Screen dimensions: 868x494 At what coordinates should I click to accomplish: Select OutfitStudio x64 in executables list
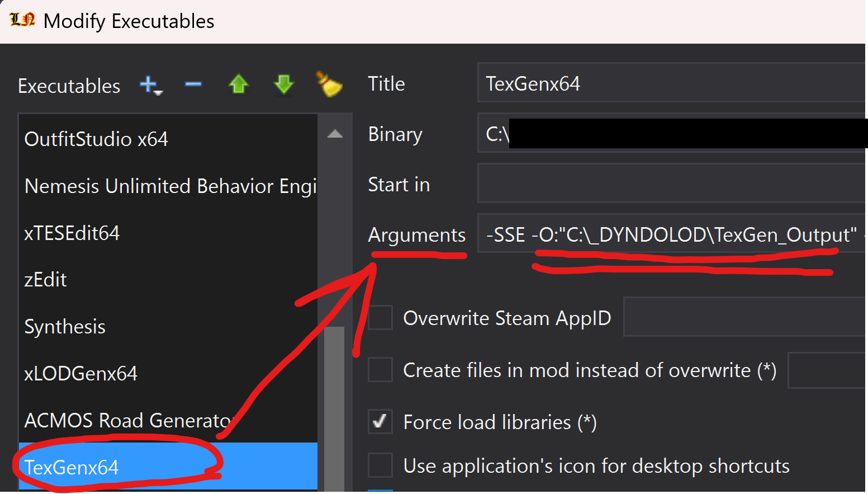point(96,139)
